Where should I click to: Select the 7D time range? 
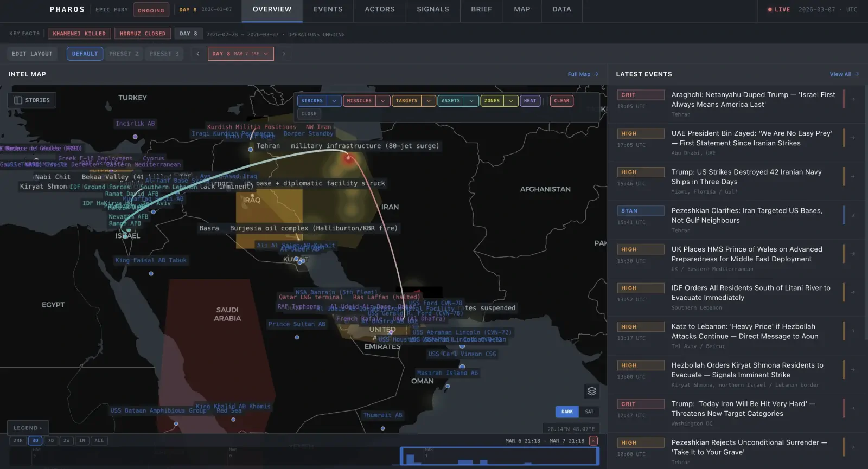(51, 441)
